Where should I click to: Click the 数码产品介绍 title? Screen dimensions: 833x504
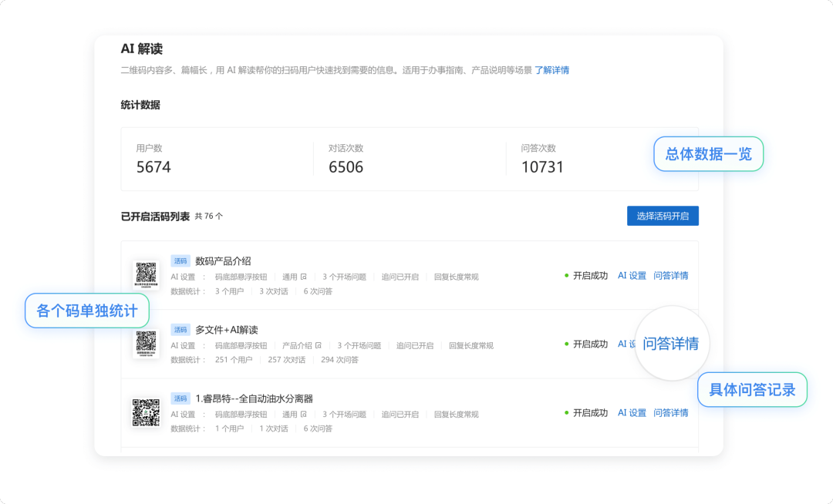click(x=223, y=261)
